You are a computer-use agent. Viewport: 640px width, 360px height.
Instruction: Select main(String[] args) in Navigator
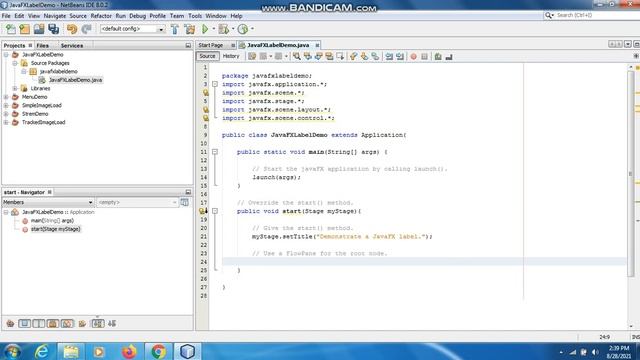click(52, 220)
